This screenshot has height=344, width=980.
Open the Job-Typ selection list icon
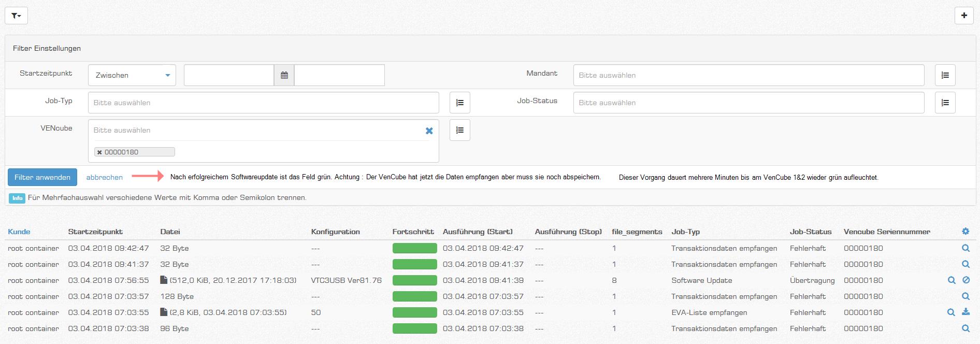click(x=459, y=103)
